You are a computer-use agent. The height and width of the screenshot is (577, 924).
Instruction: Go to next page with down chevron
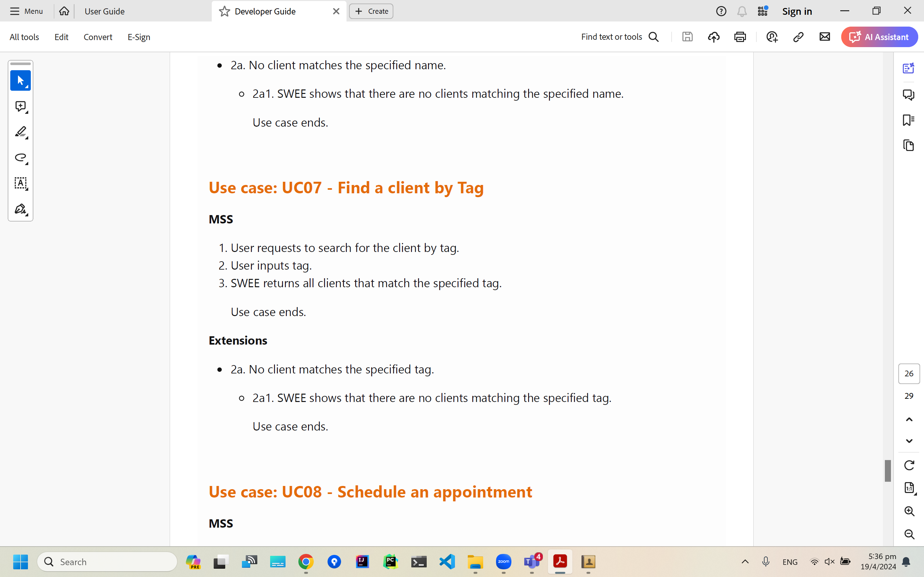(909, 441)
